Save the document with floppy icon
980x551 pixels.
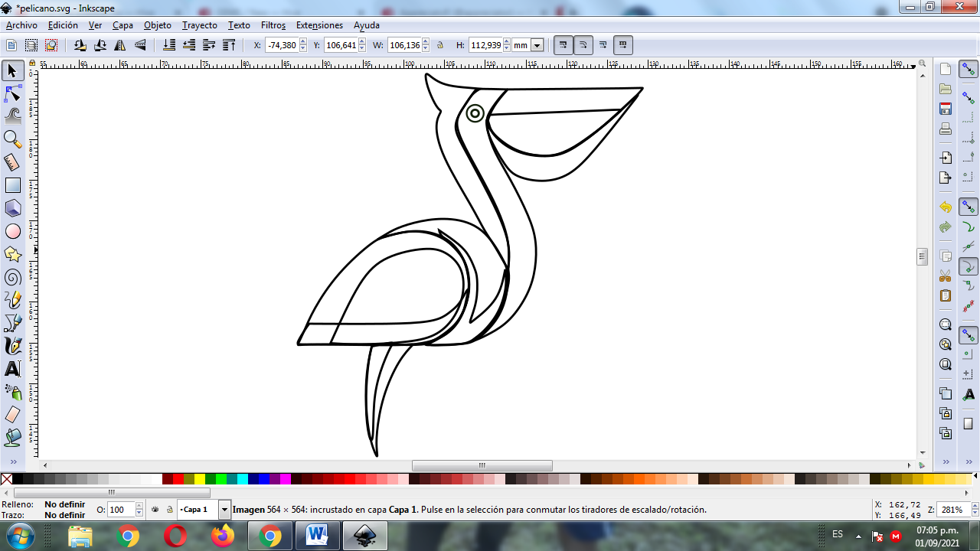946,109
